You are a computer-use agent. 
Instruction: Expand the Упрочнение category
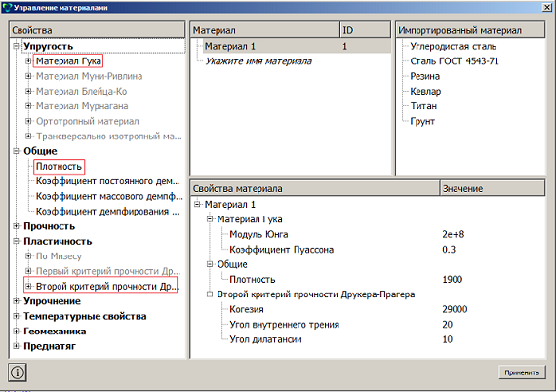(x=16, y=301)
